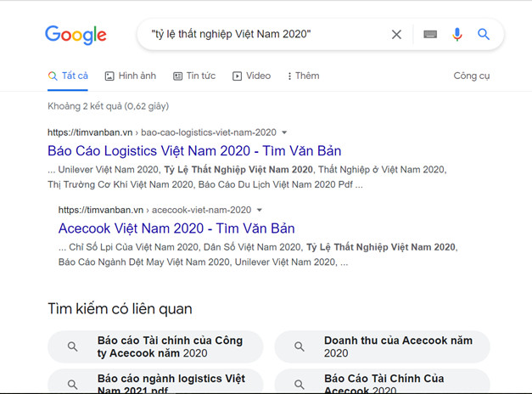Click magnifier icon in Báo cáo Tài chính của Công ty chip
The image size is (532, 394).
(x=73, y=346)
